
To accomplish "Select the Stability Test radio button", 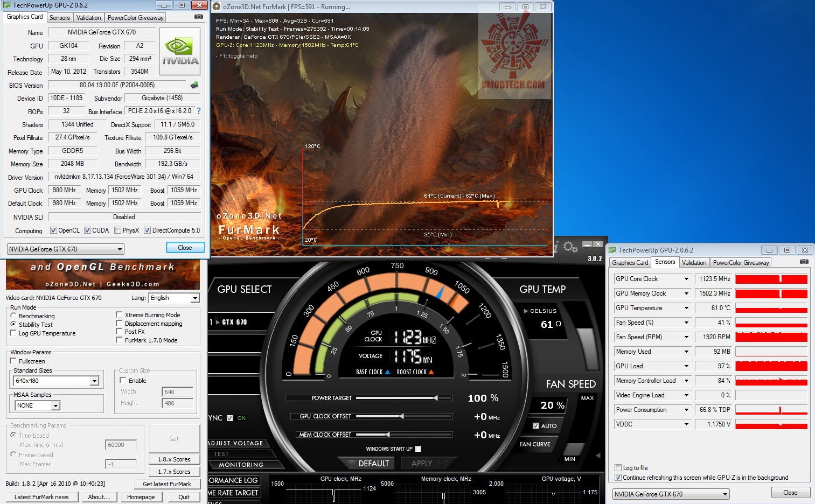I will pyautogui.click(x=13, y=324).
